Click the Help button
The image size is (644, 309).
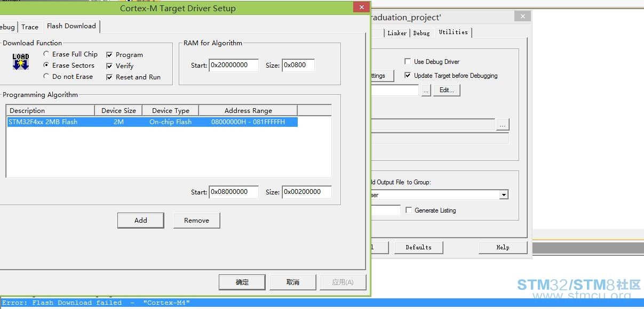pos(503,247)
